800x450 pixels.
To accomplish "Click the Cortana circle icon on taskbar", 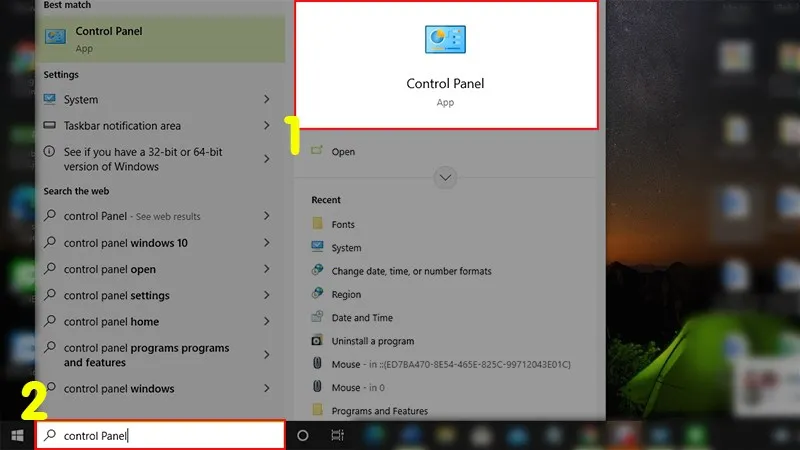I will 303,435.
